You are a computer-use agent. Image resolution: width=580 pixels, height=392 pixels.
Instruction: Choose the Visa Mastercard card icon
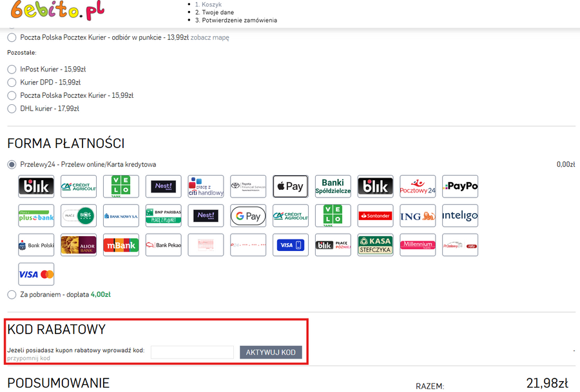click(36, 274)
